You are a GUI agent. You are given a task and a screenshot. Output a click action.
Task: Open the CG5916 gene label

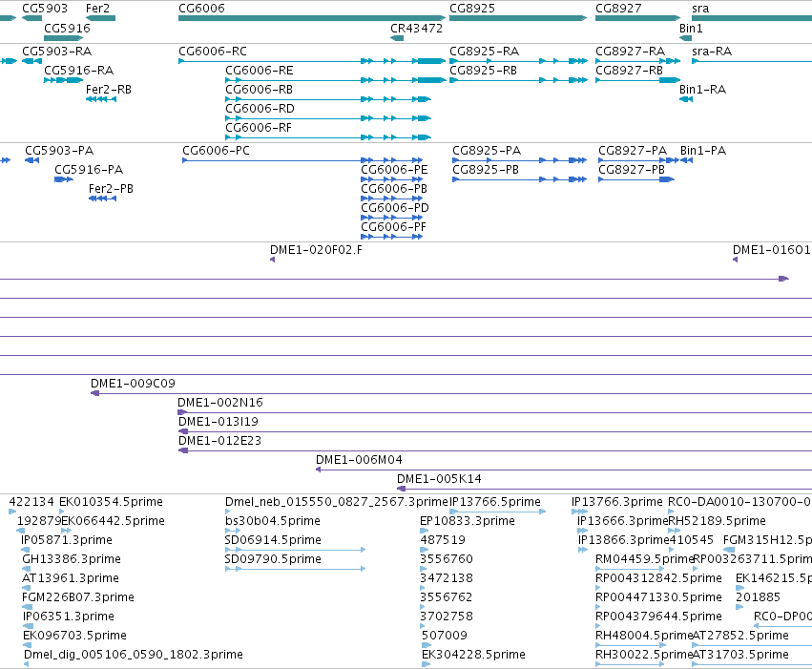[x=67, y=28]
